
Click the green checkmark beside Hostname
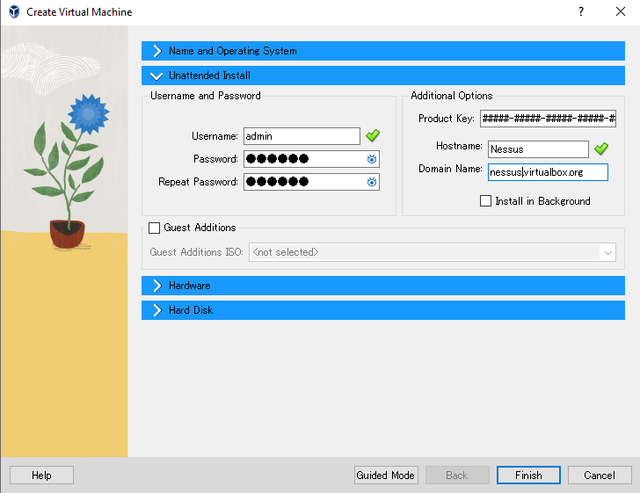click(x=601, y=149)
